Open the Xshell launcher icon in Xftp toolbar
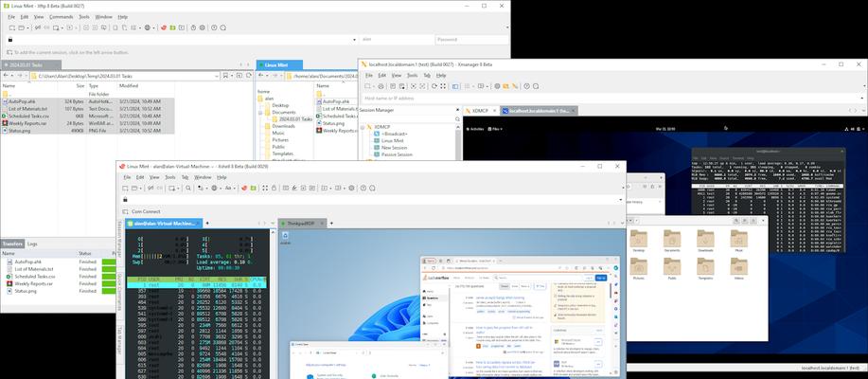Viewport: 868px width, 379px height. [x=164, y=27]
